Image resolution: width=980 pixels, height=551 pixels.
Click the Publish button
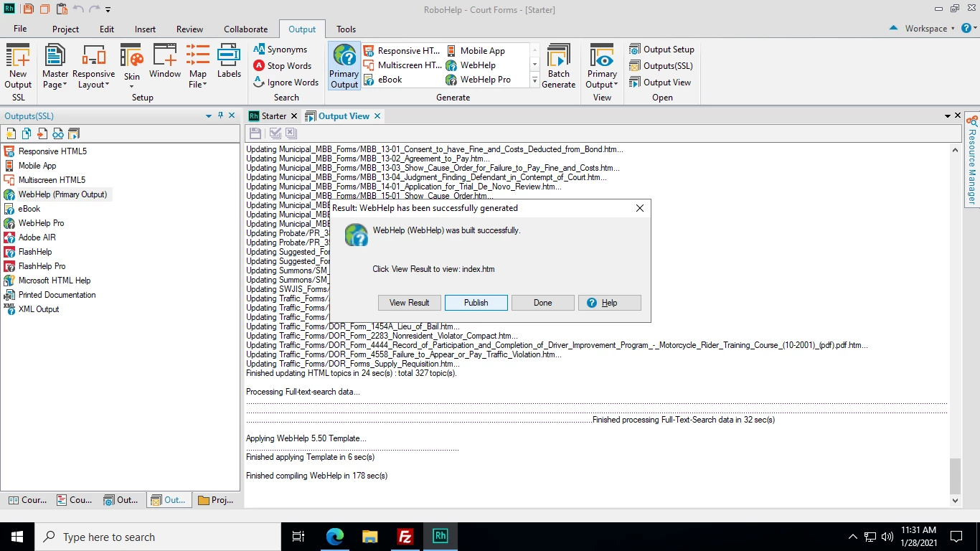(476, 303)
